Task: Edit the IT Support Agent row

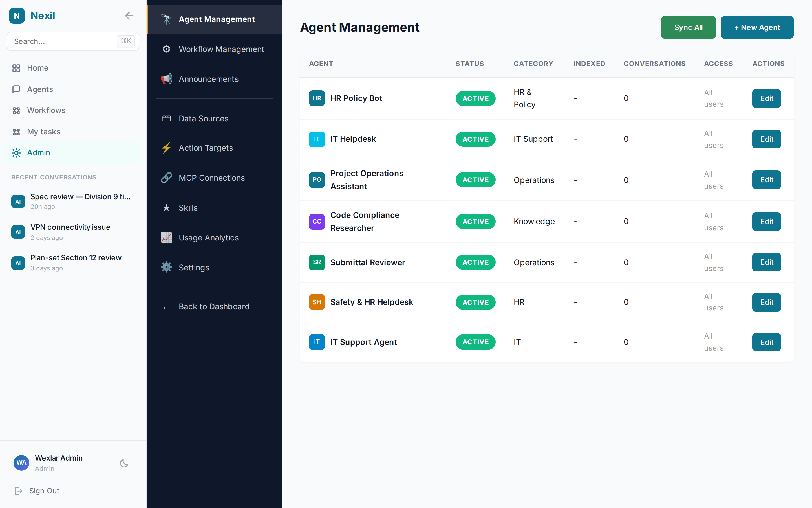Action: click(x=766, y=342)
